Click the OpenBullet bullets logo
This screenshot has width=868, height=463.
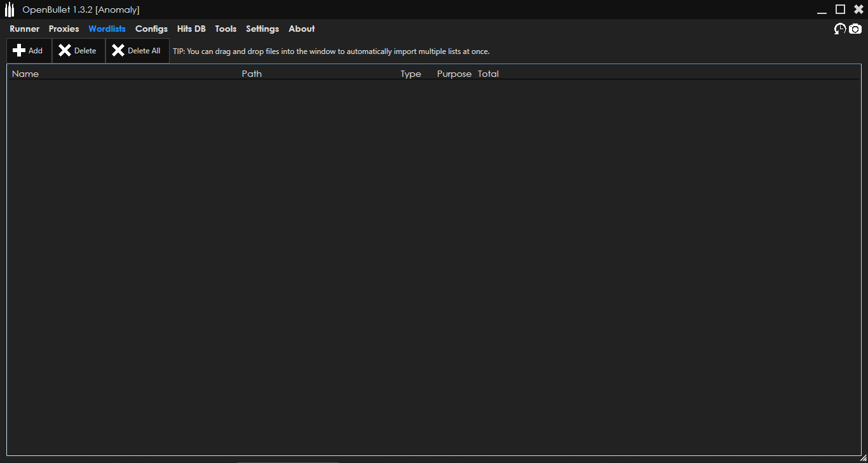click(x=10, y=10)
